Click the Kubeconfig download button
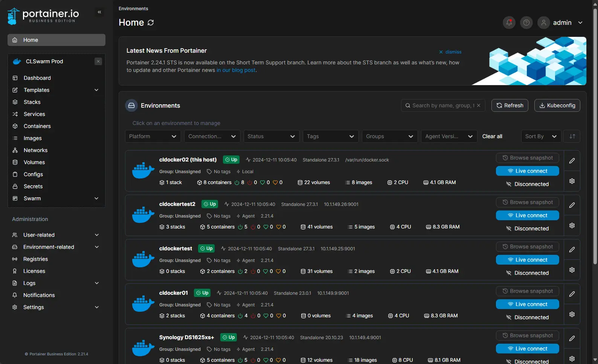The width and height of the screenshot is (598, 364). click(557, 105)
